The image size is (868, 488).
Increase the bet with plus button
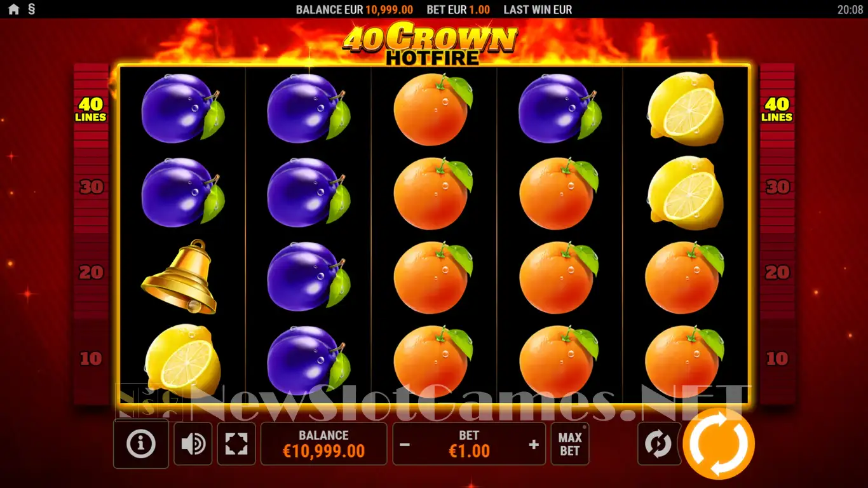click(x=534, y=444)
